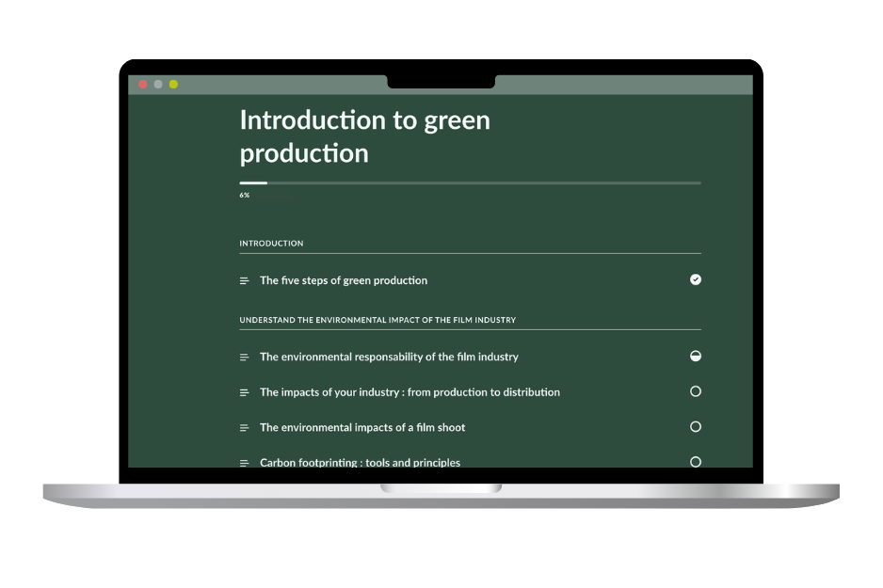Open 'Carbon footprinting : tools and principles'
The image size is (883, 588).
(x=360, y=463)
